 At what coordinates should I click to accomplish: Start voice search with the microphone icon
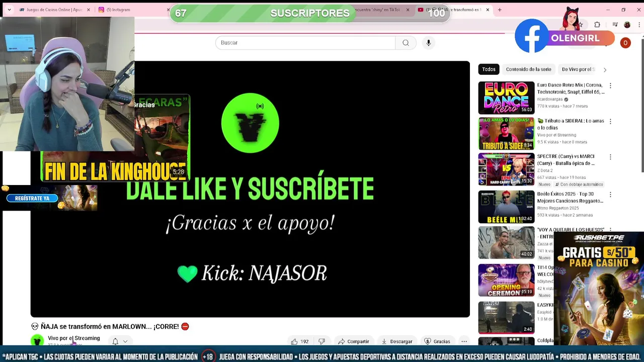[x=429, y=43]
